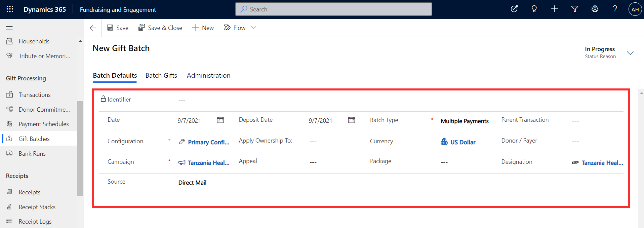
Task: Switch to the Batch Defaults tab
Action: coord(115,75)
